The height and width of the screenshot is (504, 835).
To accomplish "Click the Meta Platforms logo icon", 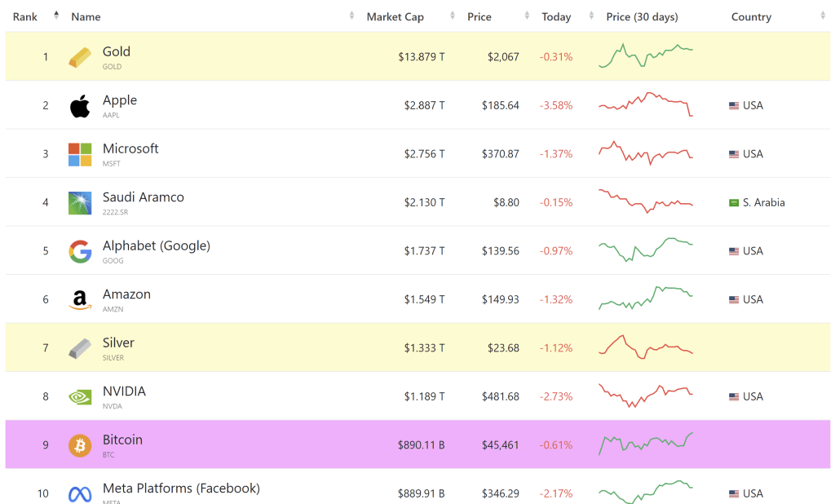I will 80,493.
